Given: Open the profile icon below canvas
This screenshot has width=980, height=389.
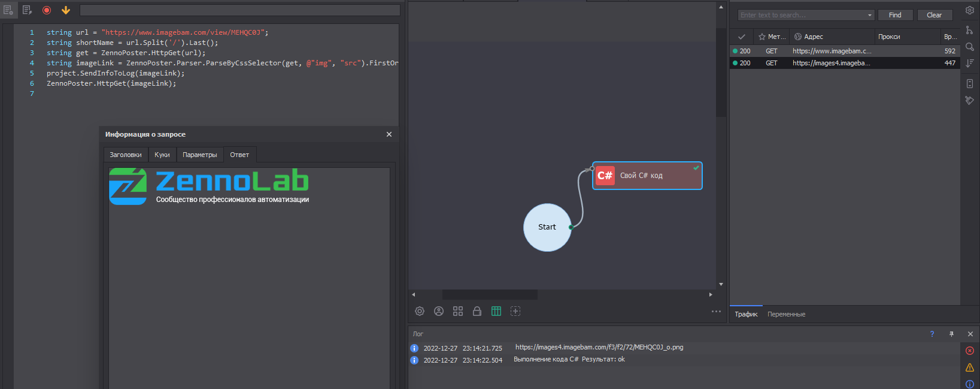Looking at the screenshot, I should 439,311.
